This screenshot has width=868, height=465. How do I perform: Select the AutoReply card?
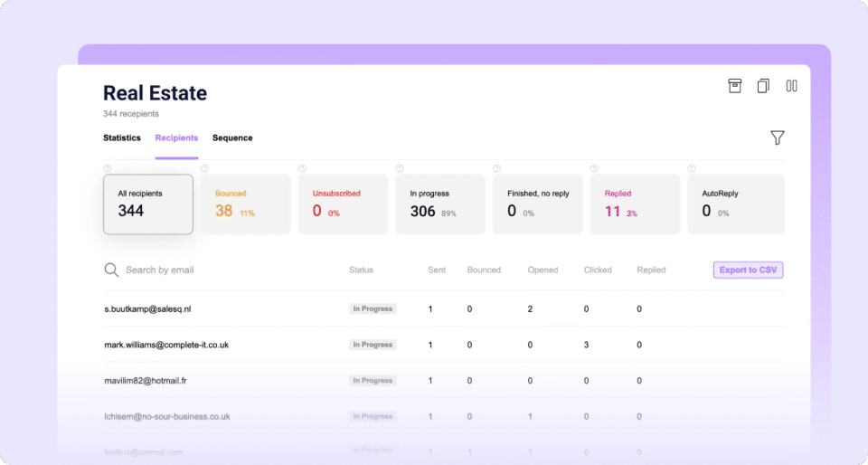tap(736, 204)
